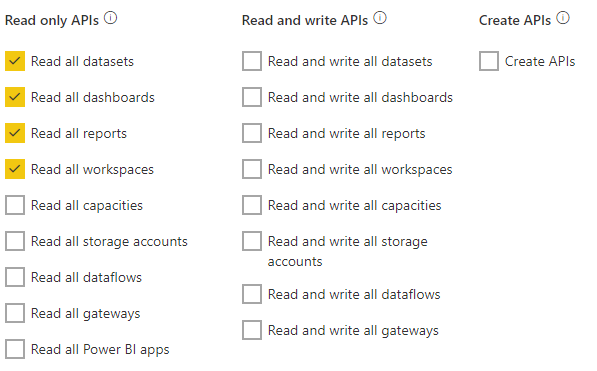Open info icon beside Read only APIs

111,18
